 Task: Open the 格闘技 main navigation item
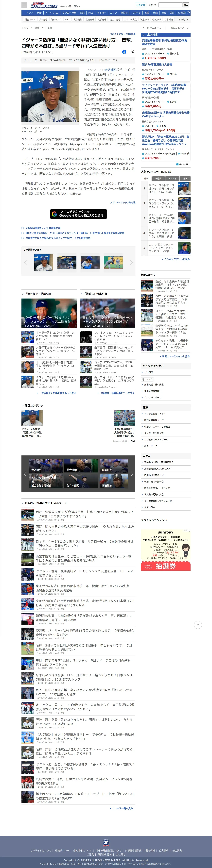pos(124,13)
